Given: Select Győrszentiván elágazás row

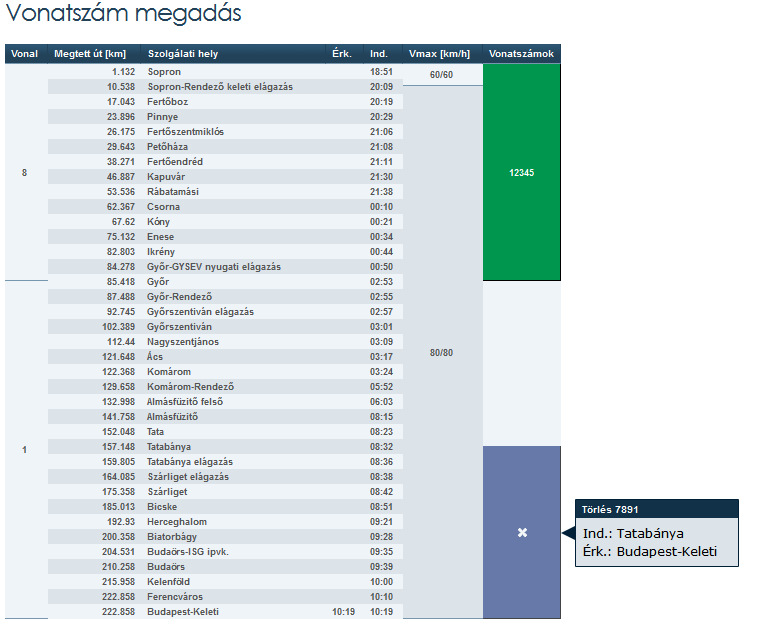Looking at the screenshot, I should click(225, 311).
